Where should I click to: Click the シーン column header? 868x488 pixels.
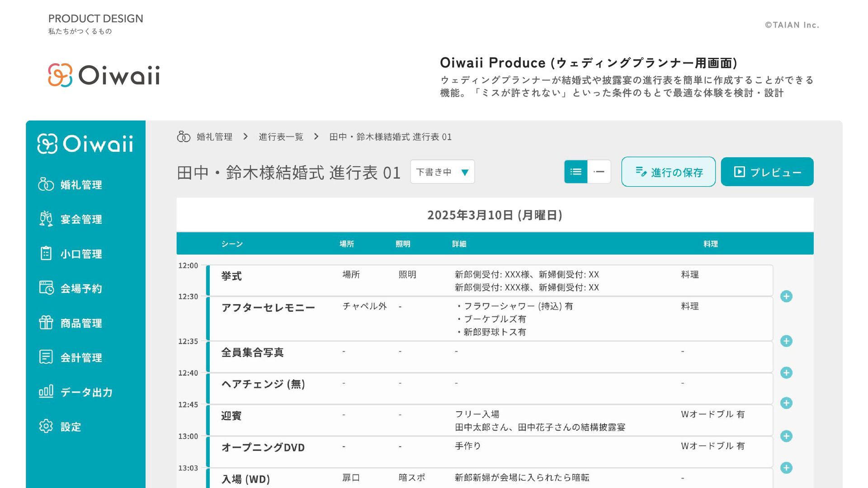[232, 244]
